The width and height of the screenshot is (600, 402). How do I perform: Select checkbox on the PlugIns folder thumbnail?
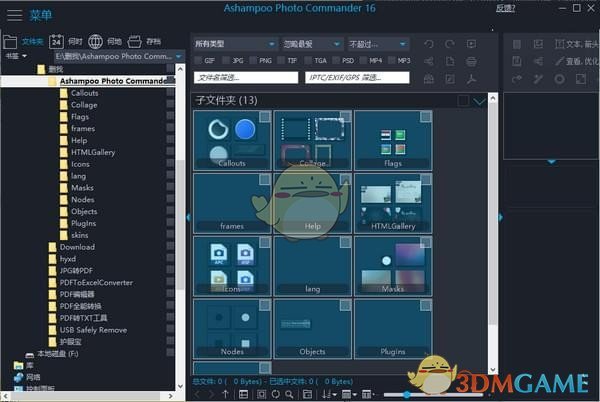click(426, 305)
